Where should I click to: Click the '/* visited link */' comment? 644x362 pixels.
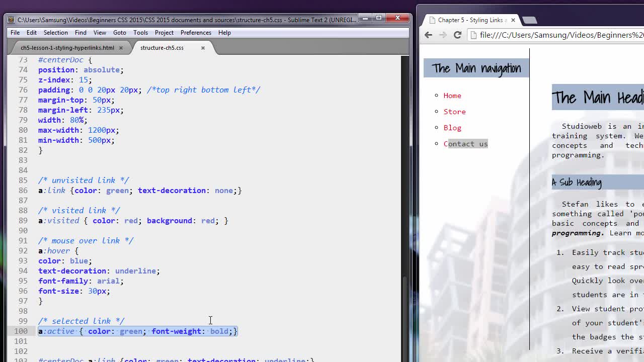click(79, 211)
